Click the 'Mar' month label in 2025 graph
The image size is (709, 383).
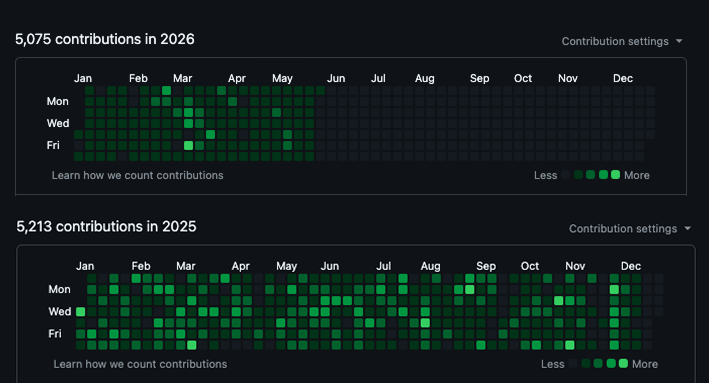pos(185,266)
